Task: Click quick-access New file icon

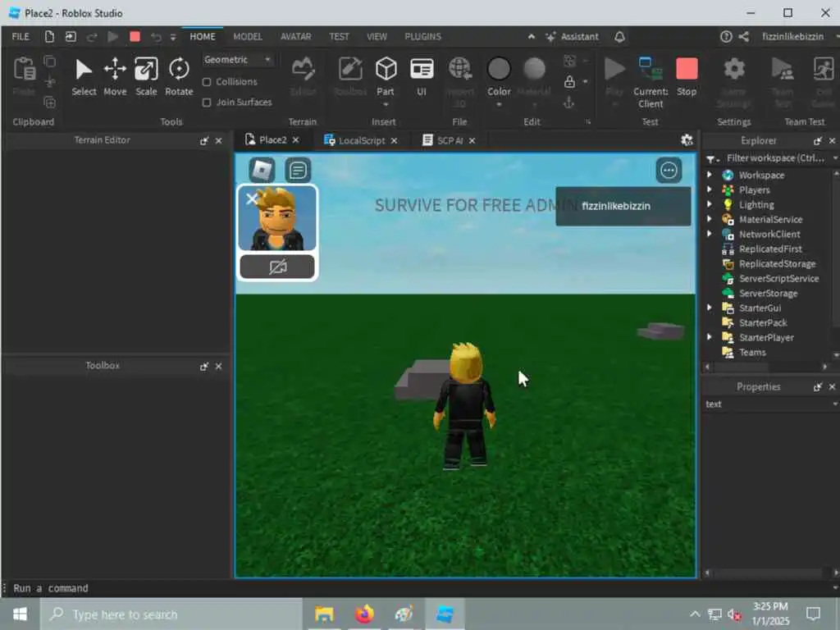Action: click(49, 36)
